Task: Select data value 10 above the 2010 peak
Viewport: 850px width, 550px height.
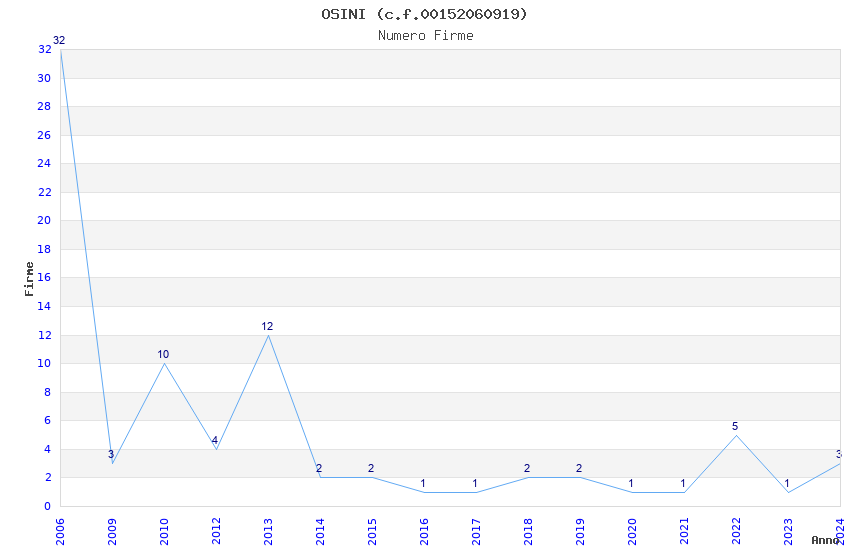Action: (x=163, y=354)
